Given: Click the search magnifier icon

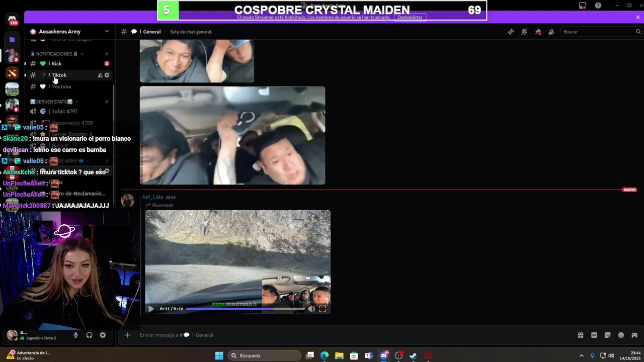Looking at the screenshot, I should click(x=638, y=32).
